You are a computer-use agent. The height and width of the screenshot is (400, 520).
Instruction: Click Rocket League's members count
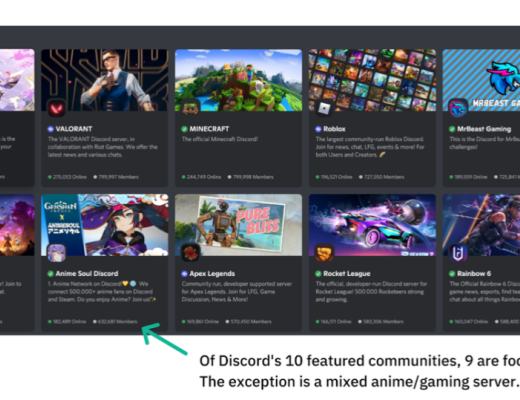(381, 322)
